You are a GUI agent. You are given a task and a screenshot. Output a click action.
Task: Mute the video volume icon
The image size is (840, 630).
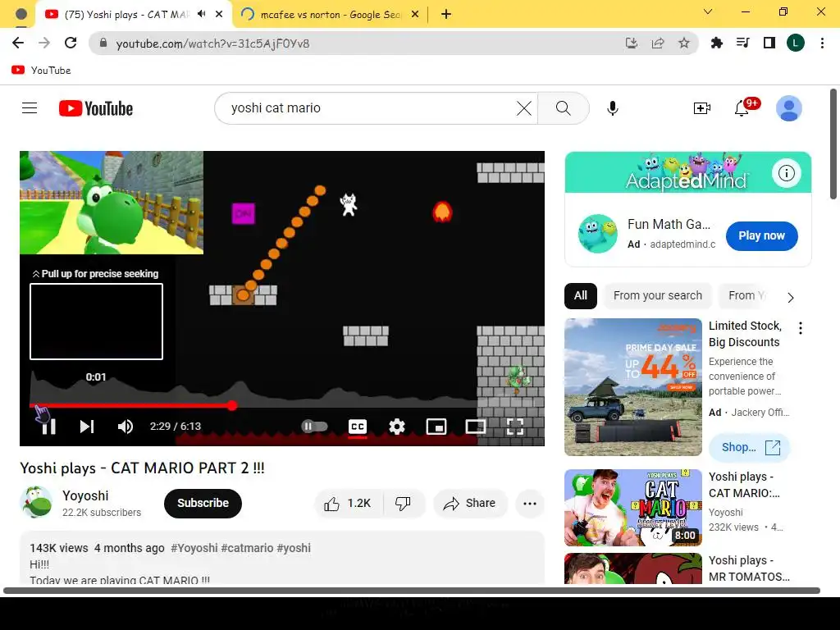click(126, 427)
